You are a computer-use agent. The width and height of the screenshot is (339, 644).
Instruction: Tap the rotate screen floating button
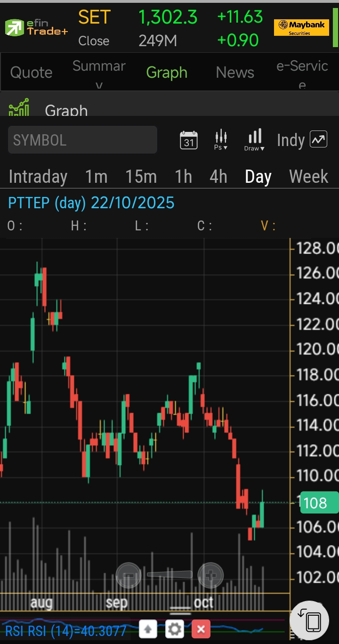tap(309, 620)
